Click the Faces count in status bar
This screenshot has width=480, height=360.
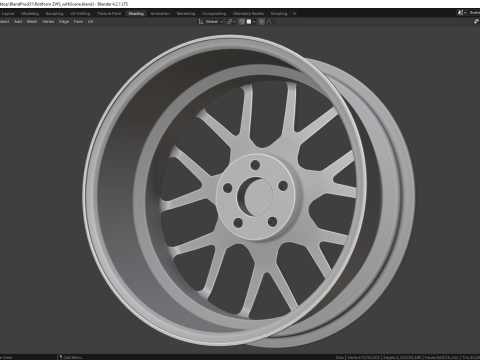pyautogui.click(x=441, y=357)
